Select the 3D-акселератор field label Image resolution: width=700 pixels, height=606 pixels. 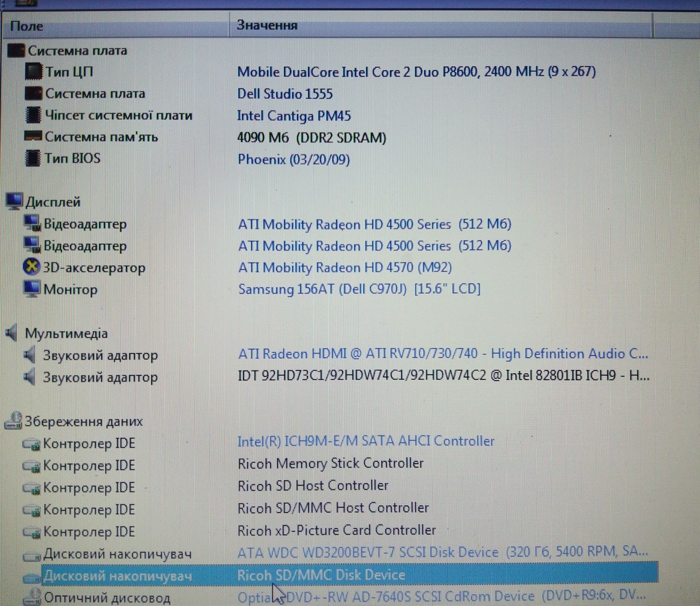(94, 268)
